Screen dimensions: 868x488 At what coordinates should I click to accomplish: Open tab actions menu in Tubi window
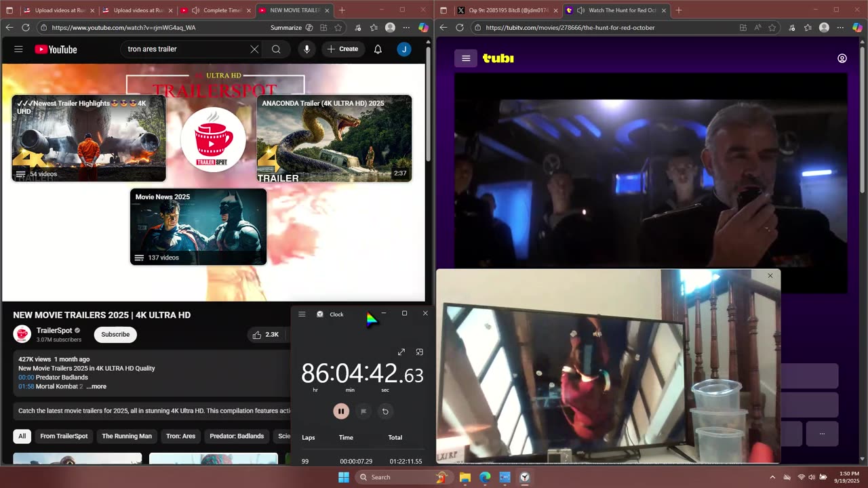pos(443,10)
